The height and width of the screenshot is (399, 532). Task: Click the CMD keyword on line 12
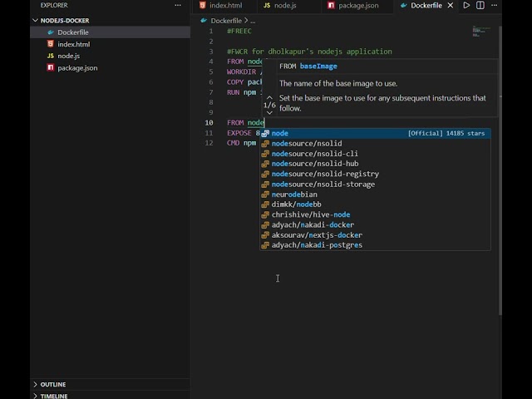click(x=233, y=143)
